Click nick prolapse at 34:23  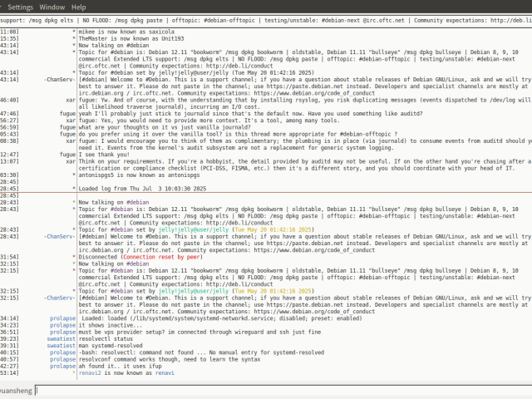(x=63, y=325)
